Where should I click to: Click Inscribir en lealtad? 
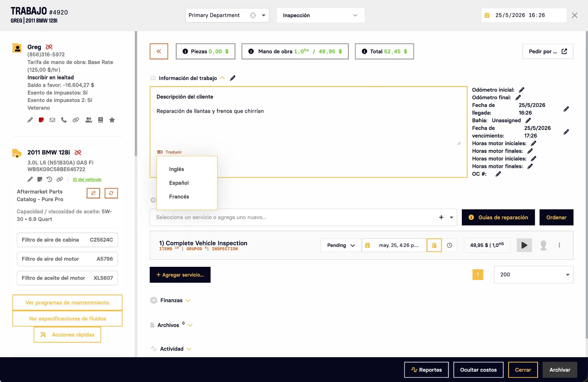click(51, 78)
